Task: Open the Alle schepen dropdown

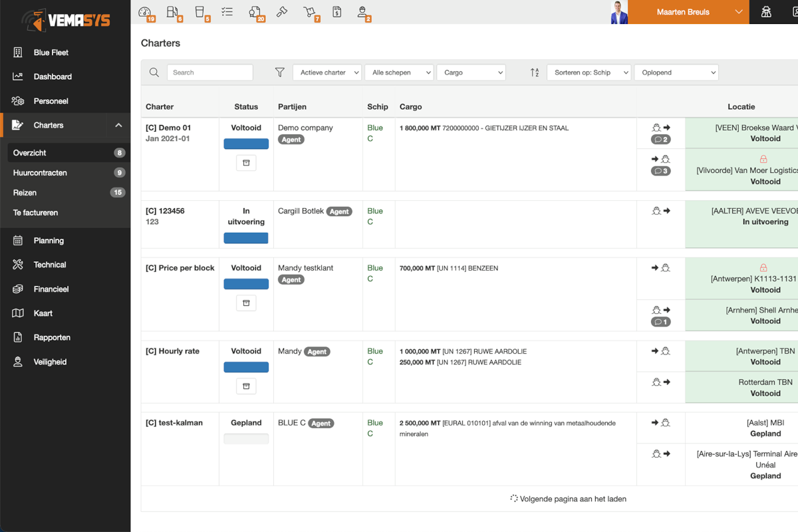Action: click(399, 72)
